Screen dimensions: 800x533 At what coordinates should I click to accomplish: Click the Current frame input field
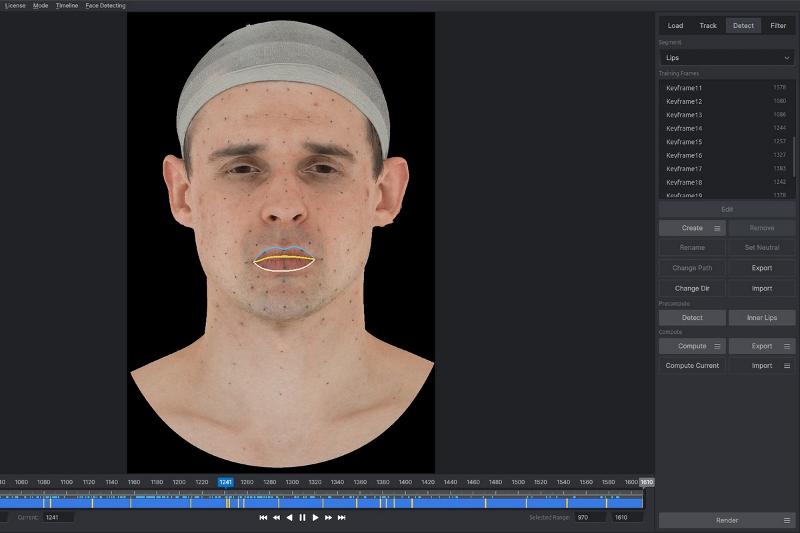(x=58, y=518)
